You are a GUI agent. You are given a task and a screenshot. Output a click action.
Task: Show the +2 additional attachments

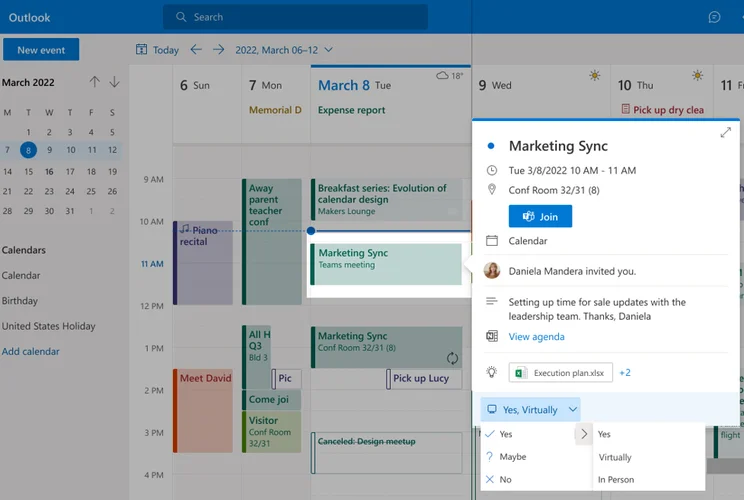coord(625,372)
